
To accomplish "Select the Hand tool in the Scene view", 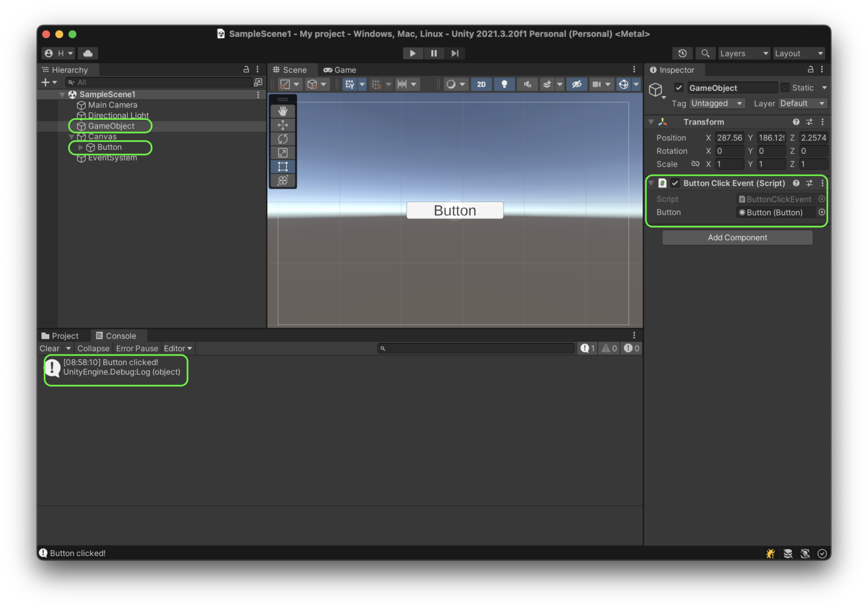I will pos(283,111).
